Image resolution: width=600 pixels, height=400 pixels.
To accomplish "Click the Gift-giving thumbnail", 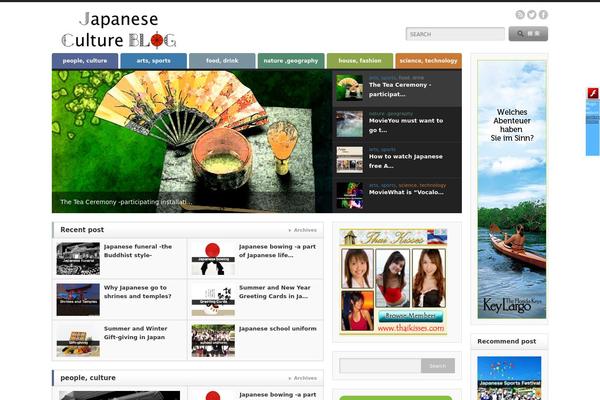I will 78,340.
